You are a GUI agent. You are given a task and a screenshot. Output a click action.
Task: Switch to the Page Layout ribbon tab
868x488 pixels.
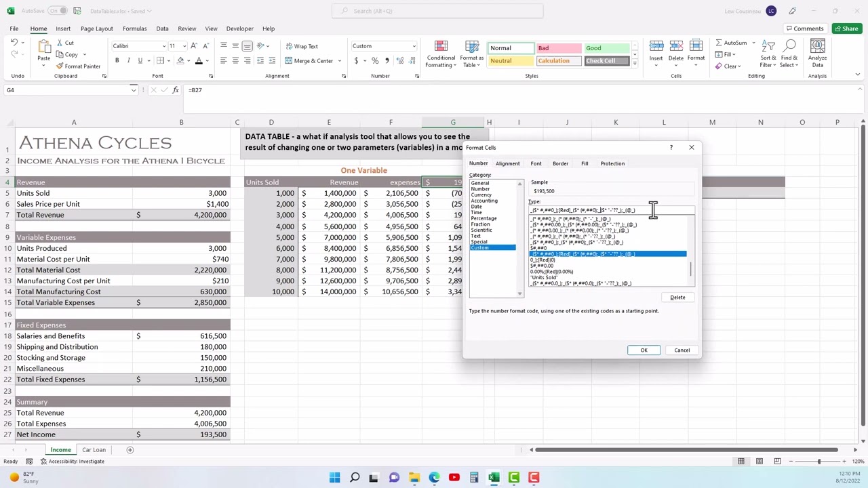click(97, 28)
